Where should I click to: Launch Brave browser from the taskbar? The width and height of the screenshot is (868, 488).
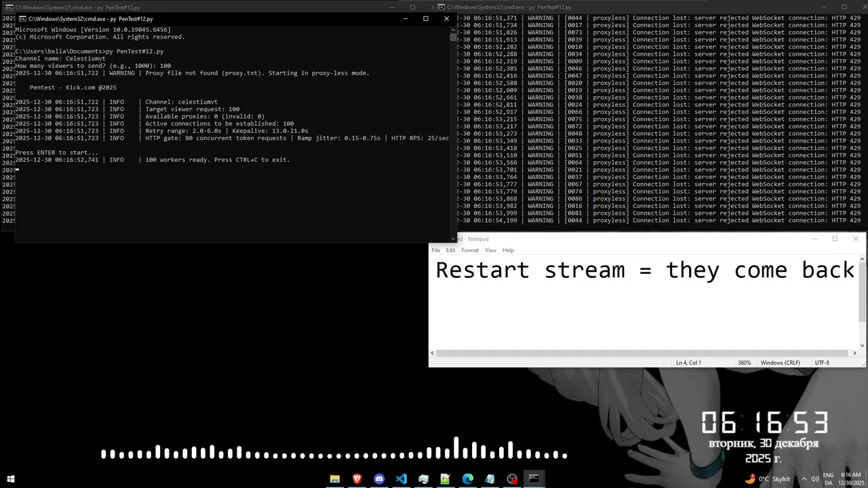[357, 479]
